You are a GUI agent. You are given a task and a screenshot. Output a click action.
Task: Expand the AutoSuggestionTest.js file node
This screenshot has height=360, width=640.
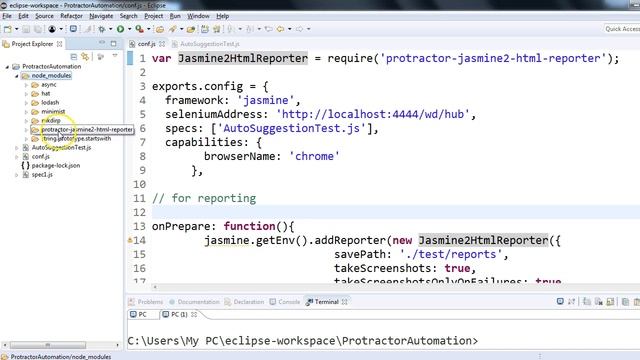[x=16, y=148]
